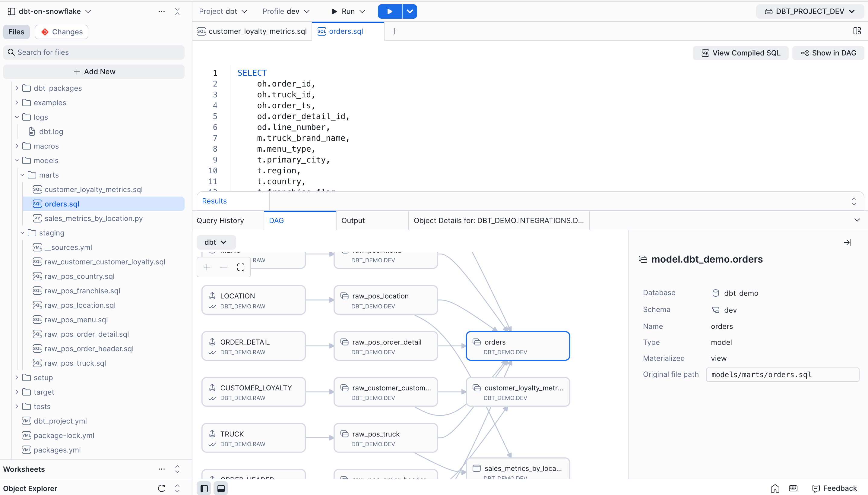Open the dbt.log file
Screen dimensions: 868x495
coord(51,131)
